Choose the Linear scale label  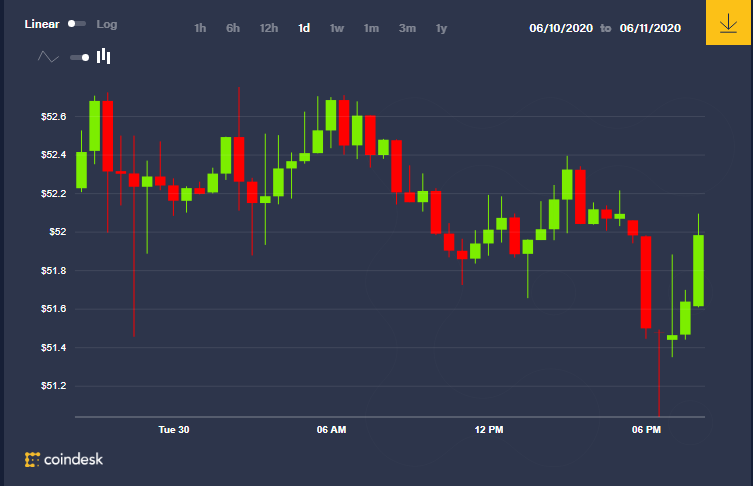[42, 24]
